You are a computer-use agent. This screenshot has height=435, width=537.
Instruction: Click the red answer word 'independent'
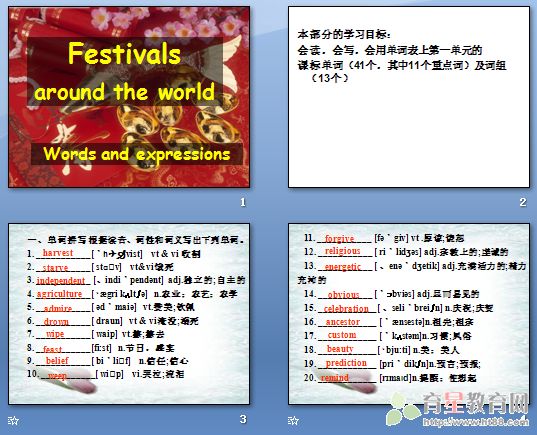pyautogui.click(x=61, y=281)
